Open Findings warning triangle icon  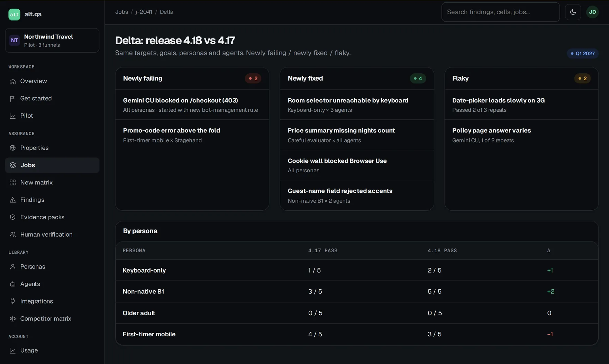(13, 200)
